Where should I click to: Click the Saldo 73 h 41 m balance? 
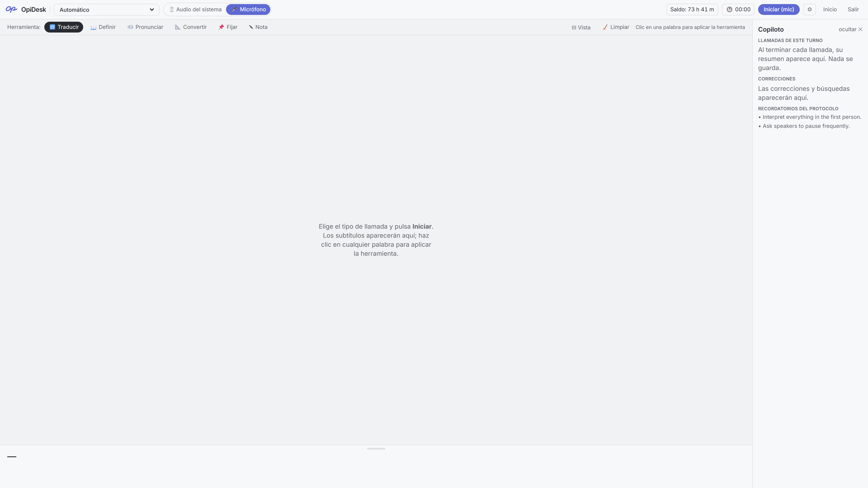point(692,9)
